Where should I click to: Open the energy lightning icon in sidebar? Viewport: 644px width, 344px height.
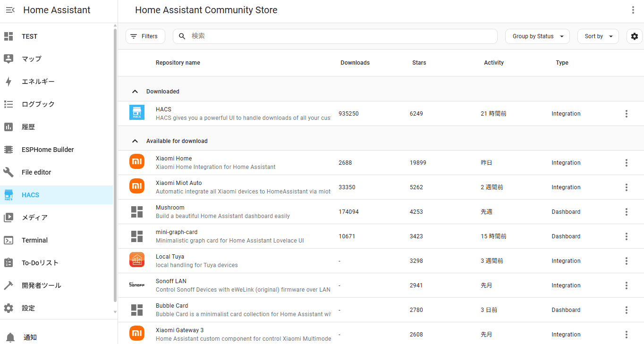[8, 82]
